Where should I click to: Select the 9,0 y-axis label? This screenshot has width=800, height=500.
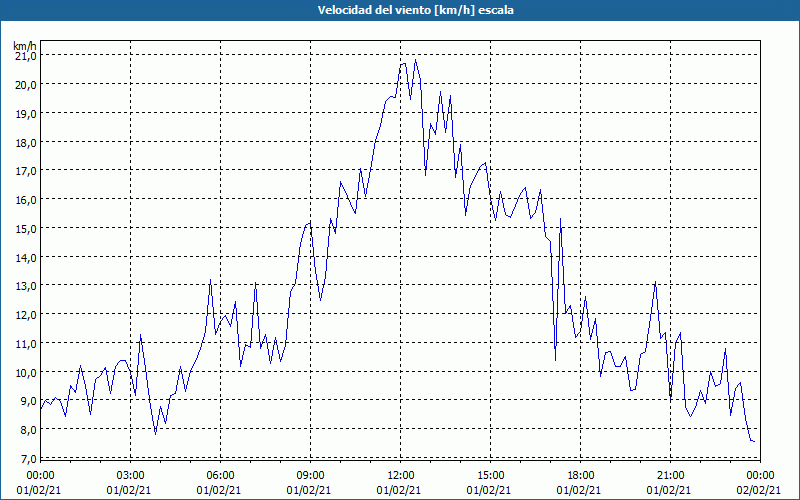click(x=28, y=401)
